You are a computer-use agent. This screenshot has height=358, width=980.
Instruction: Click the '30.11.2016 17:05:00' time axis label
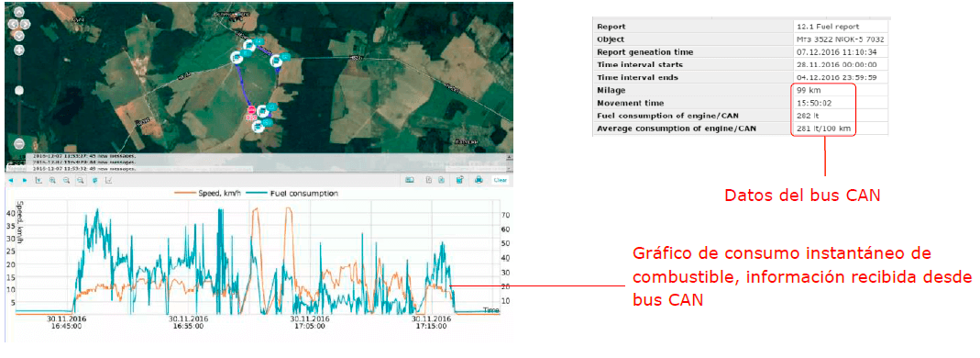tap(309, 321)
